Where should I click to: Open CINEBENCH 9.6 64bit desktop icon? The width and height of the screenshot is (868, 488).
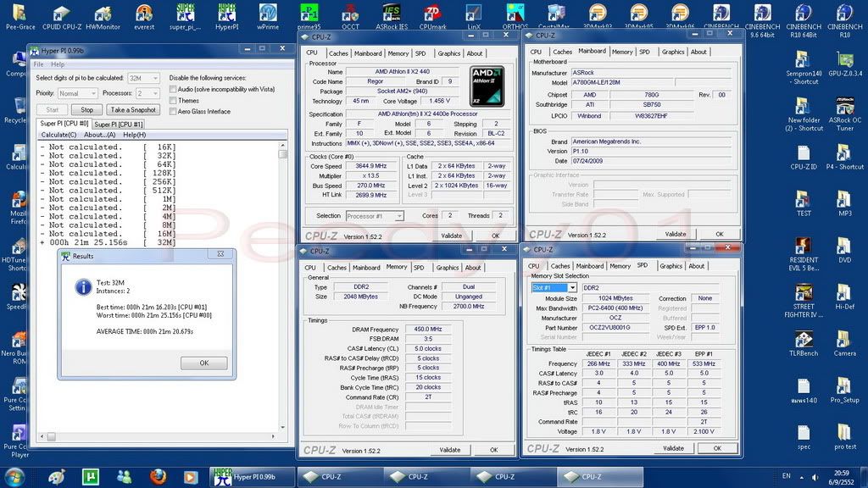click(x=762, y=20)
